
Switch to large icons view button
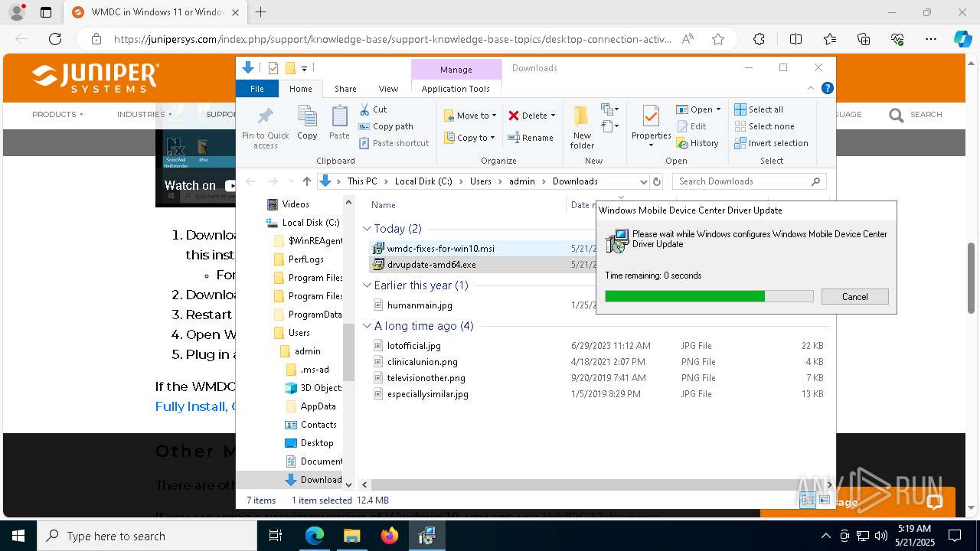[x=825, y=500]
